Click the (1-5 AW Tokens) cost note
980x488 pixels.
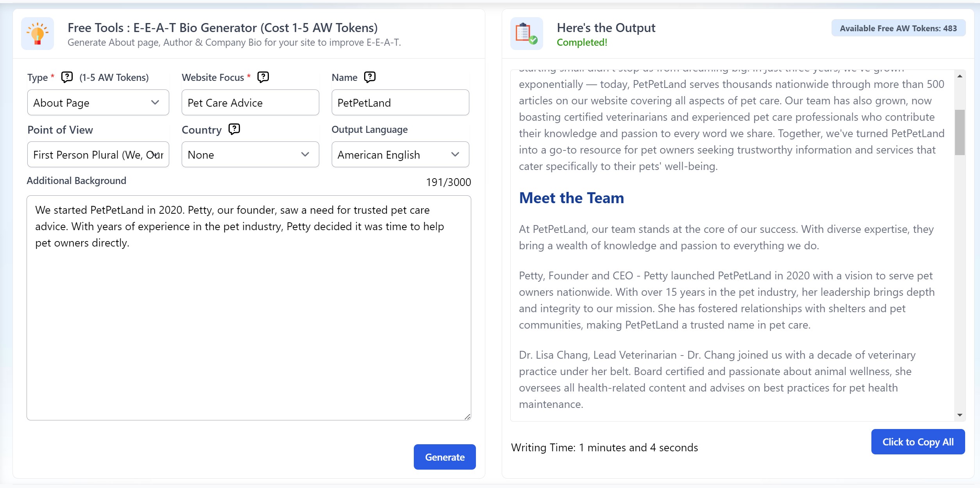pos(114,77)
